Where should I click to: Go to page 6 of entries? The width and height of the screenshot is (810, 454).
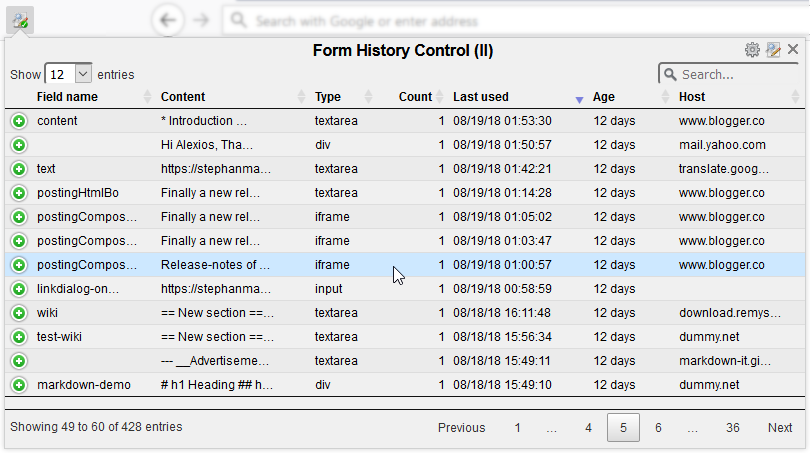click(x=658, y=427)
